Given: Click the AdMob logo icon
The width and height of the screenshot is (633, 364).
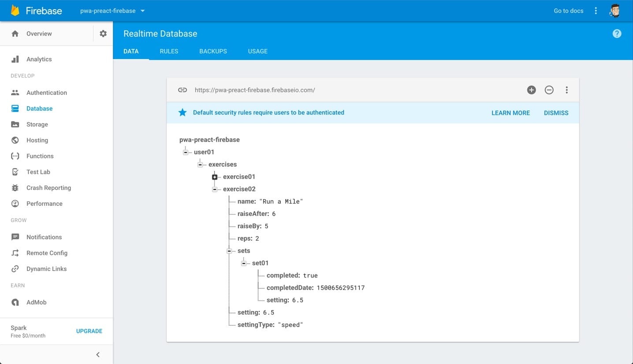Looking at the screenshot, I should [x=15, y=302].
